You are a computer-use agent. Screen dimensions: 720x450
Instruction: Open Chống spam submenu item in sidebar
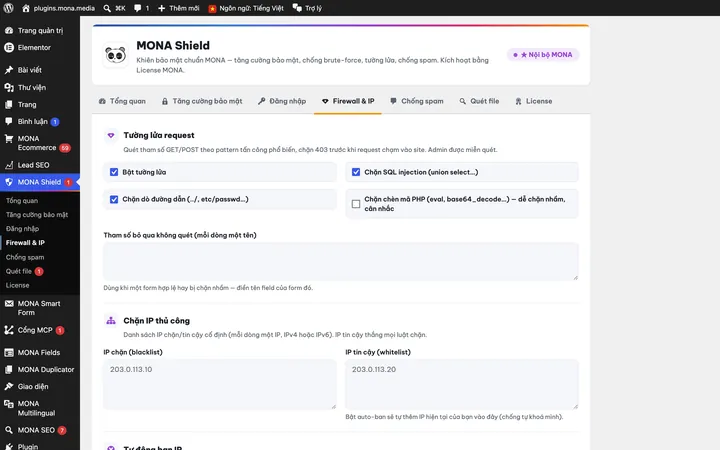click(25, 257)
